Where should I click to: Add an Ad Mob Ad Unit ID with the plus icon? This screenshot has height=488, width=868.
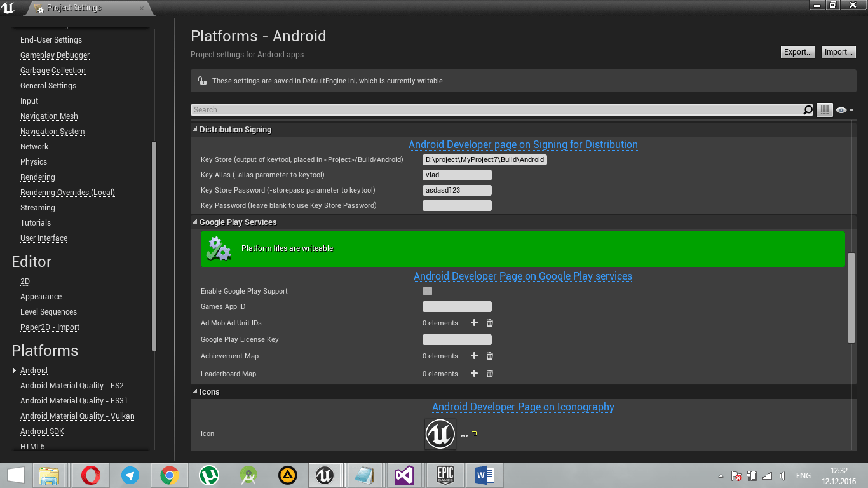click(x=474, y=323)
